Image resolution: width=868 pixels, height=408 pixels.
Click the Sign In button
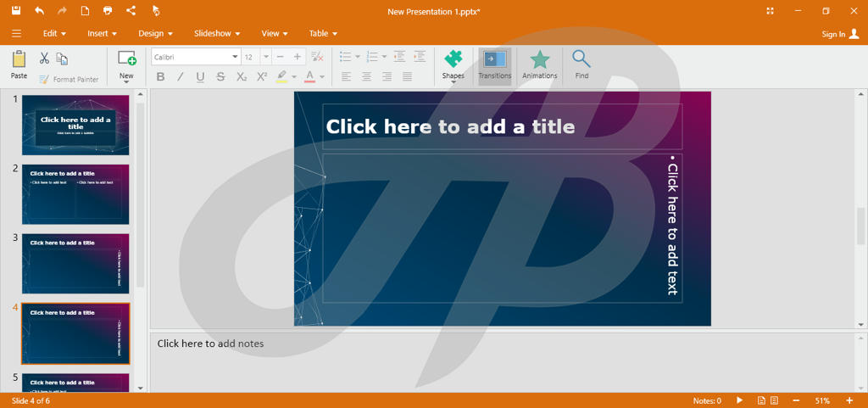click(840, 34)
